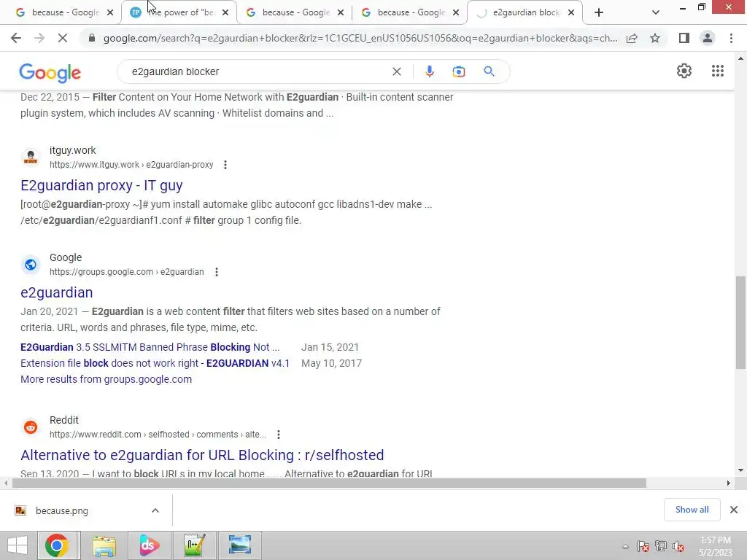Expand because.png download options
This screenshot has width=747, height=560.
click(155, 510)
